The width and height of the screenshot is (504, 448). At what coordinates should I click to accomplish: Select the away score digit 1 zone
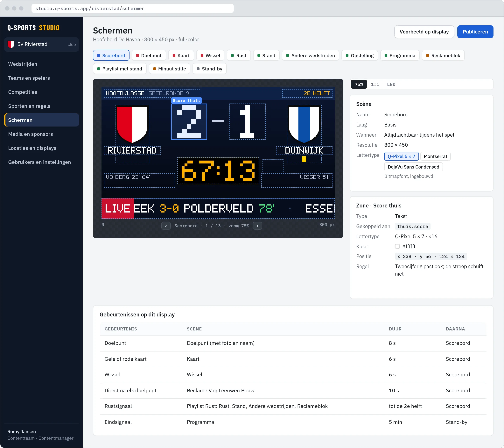coord(247,122)
